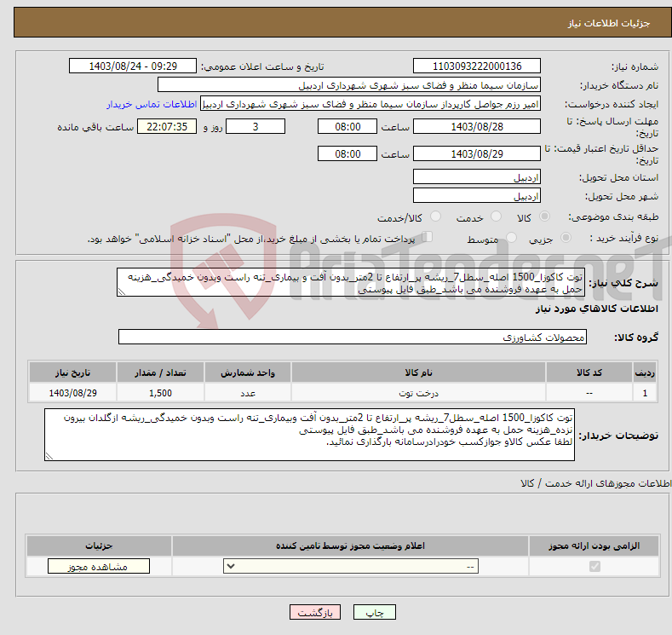Screen dimensions: 672x635
Task: Click the عدد unit cell
Action: click(248, 393)
